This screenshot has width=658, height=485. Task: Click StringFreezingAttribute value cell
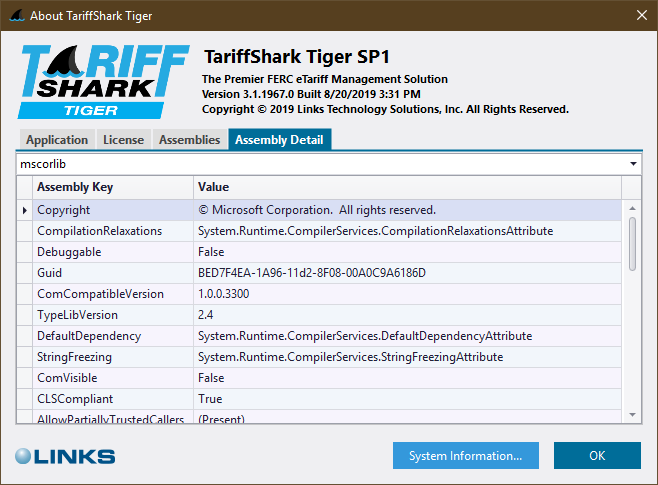[x=407, y=357]
